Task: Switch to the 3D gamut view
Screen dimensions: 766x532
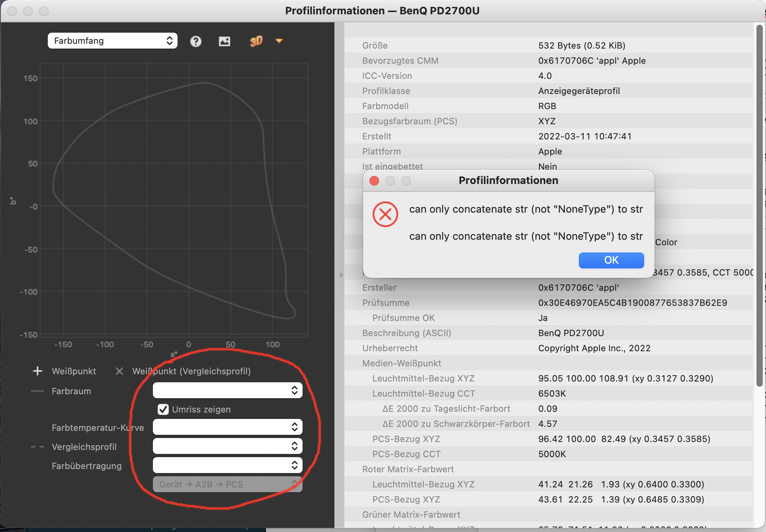Action: (256, 41)
